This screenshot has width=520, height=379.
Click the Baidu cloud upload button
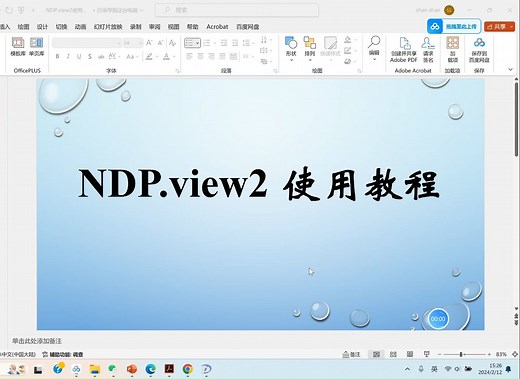pyautogui.click(x=454, y=26)
